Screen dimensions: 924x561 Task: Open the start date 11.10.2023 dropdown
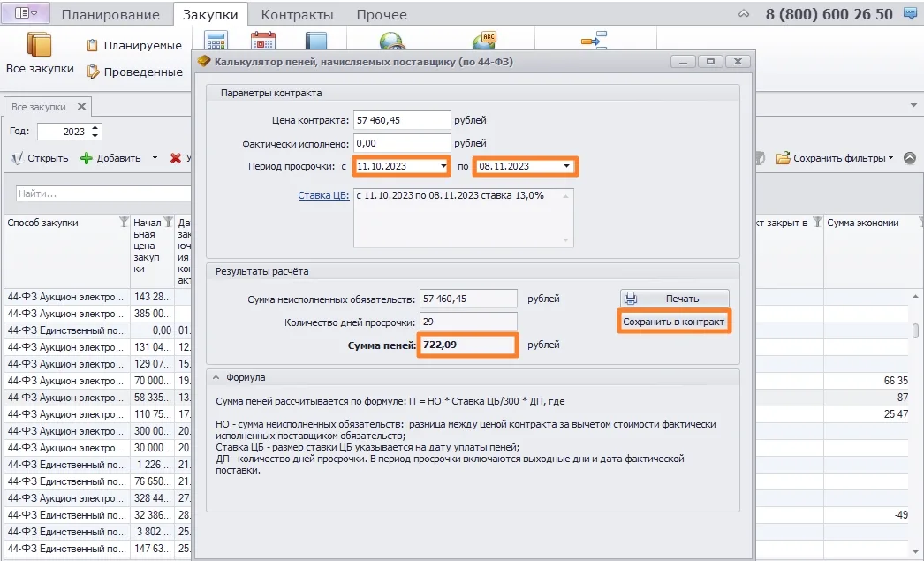443,166
